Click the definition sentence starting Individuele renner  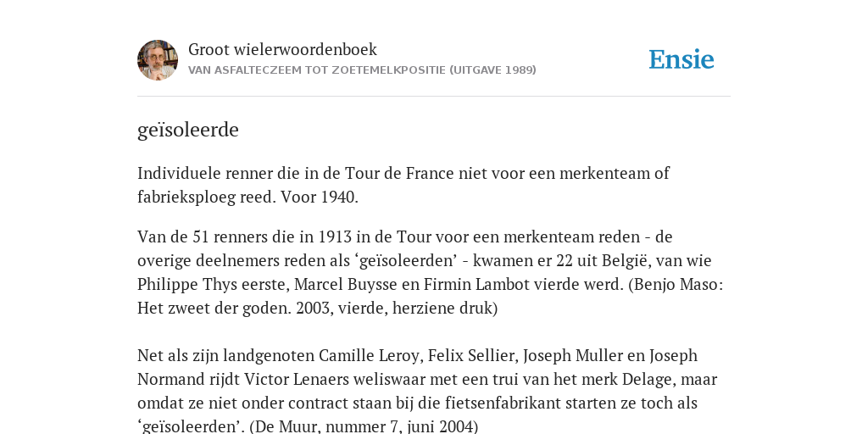point(403,185)
